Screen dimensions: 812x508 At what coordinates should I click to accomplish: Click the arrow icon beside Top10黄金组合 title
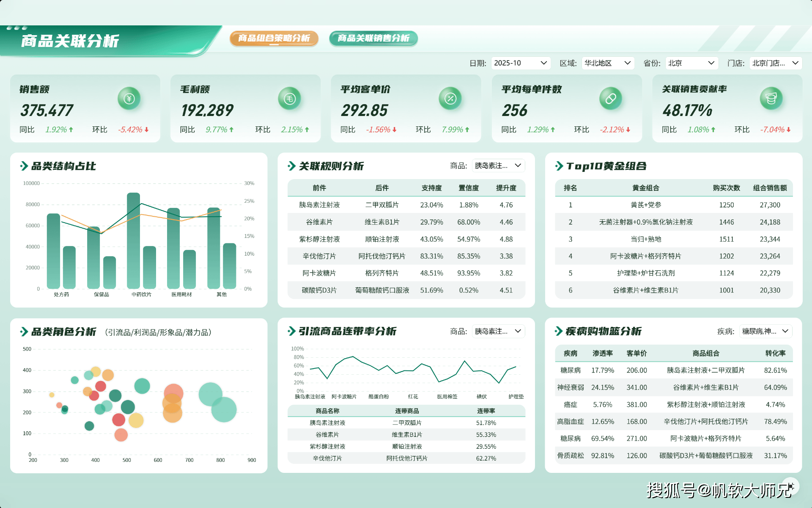click(559, 166)
